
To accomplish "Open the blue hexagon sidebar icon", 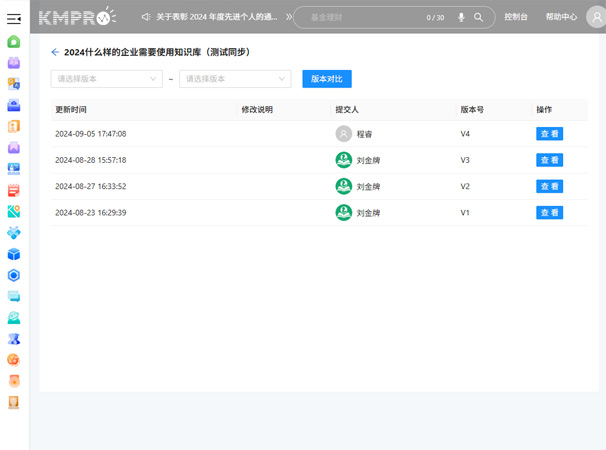I will [14, 275].
